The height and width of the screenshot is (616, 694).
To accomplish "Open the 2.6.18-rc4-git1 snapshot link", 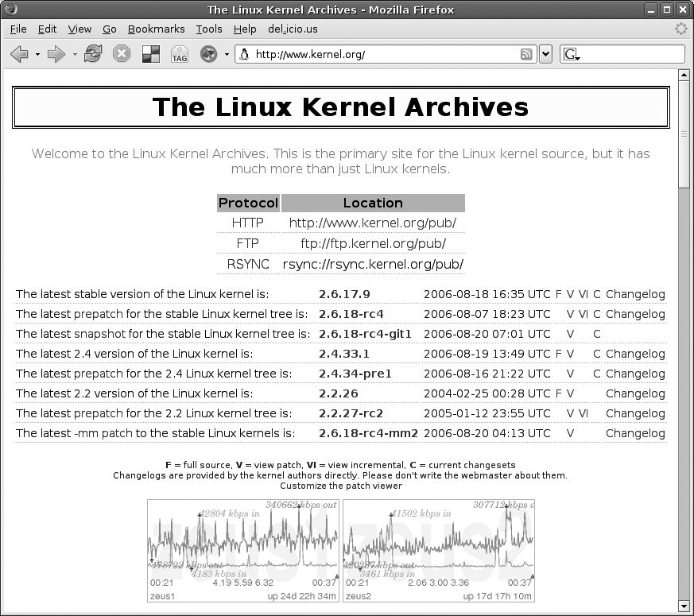I will coord(365,334).
